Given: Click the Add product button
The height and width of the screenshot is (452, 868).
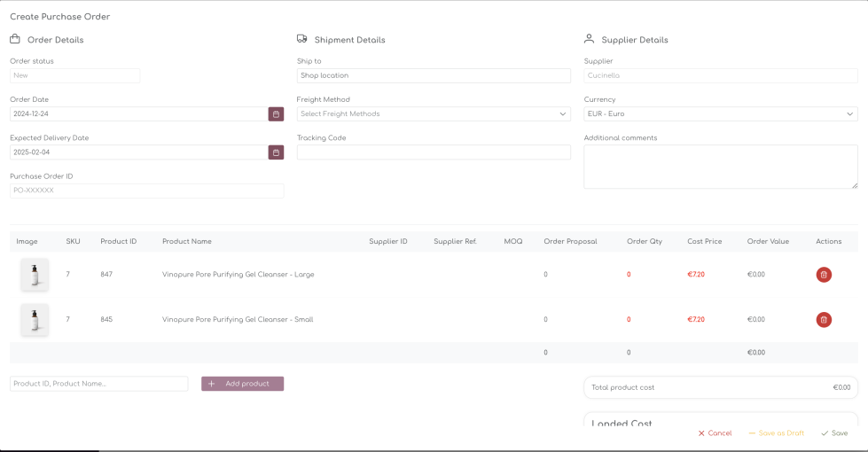Looking at the screenshot, I should (x=242, y=384).
